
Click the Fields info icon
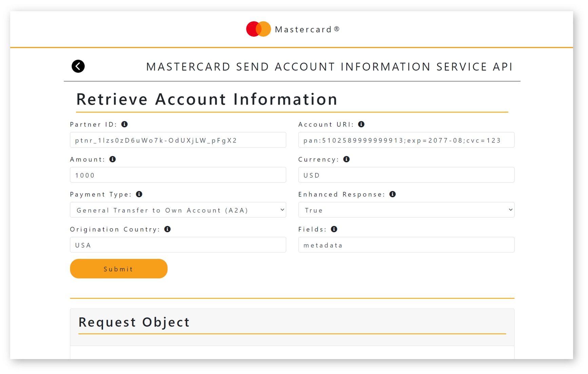(334, 229)
